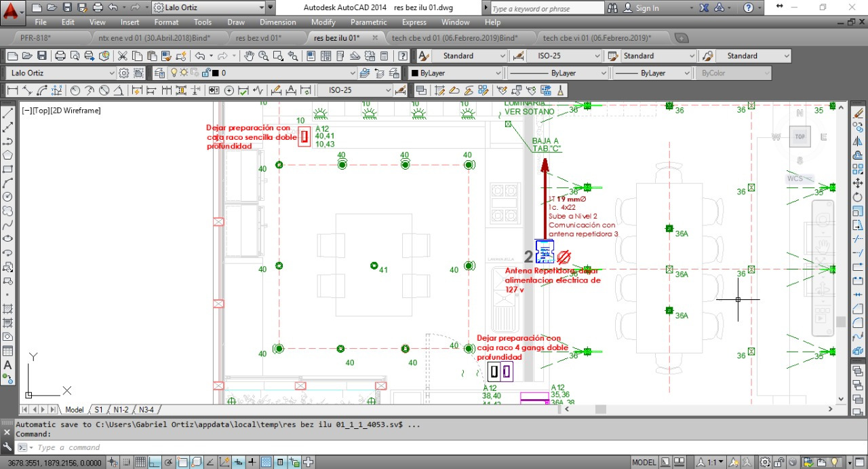Click the Help question mark toolbar icon
Viewport: 868px width, 469px height.
402,56
